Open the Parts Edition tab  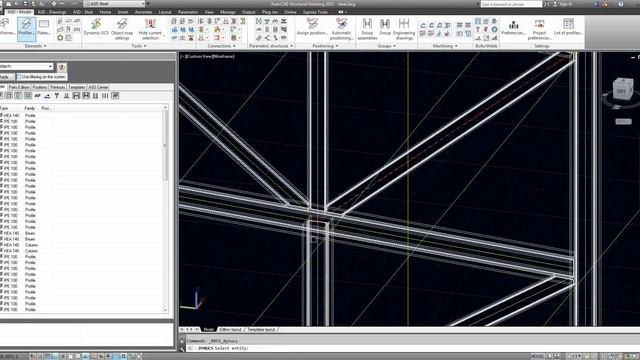(x=19, y=87)
